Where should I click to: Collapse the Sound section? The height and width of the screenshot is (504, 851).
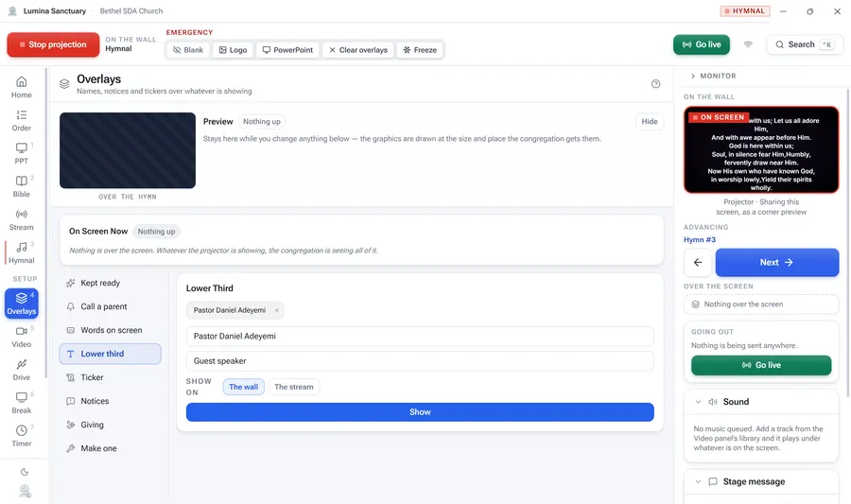(698, 402)
